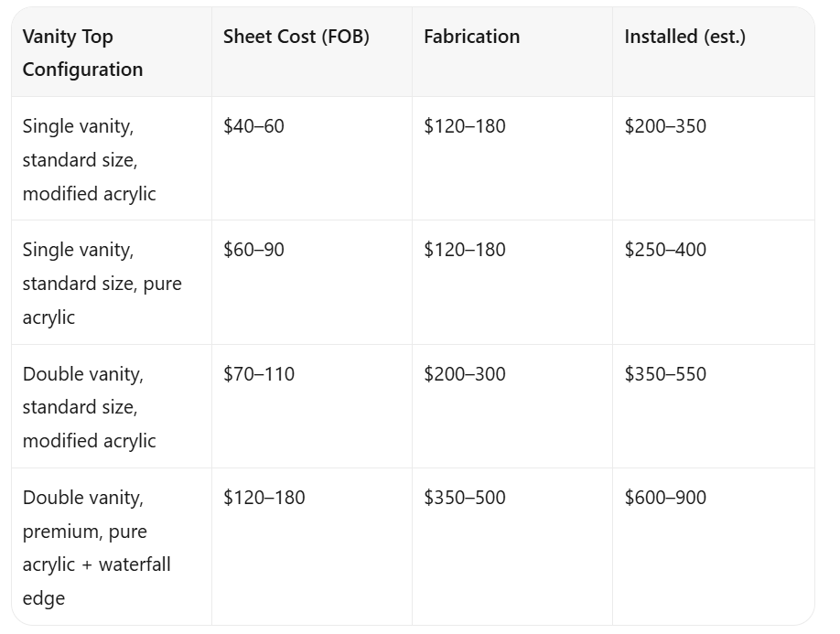Select the $40–60 sheet cost cell

[x=253, y=126]
